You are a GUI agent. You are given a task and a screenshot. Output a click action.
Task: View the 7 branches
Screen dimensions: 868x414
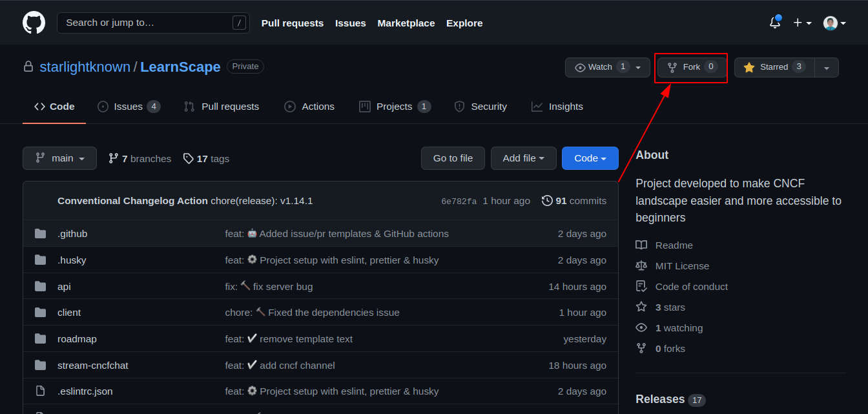tap(139, 158)
